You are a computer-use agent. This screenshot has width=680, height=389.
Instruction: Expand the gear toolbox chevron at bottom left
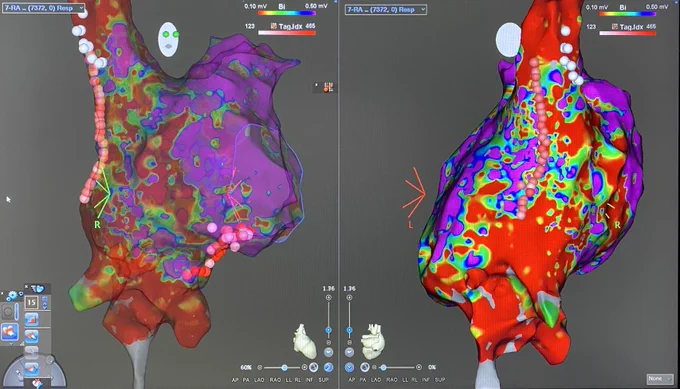pyautogui.click(x=11, y=344)
